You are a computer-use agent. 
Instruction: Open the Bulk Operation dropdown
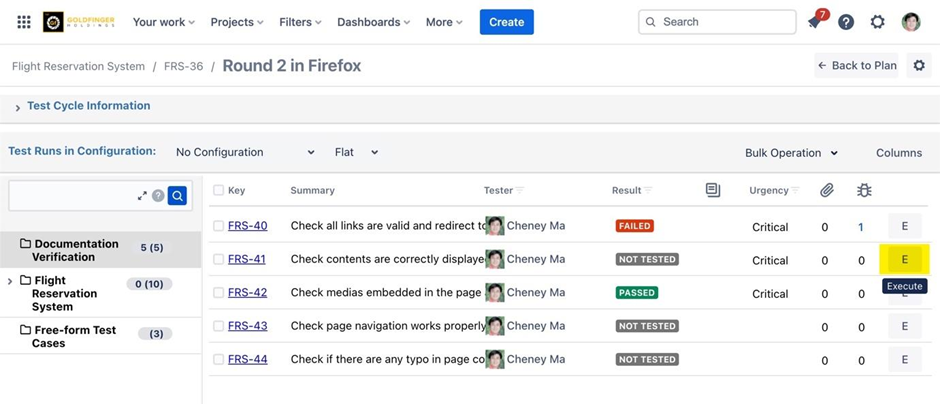[791, 153]
